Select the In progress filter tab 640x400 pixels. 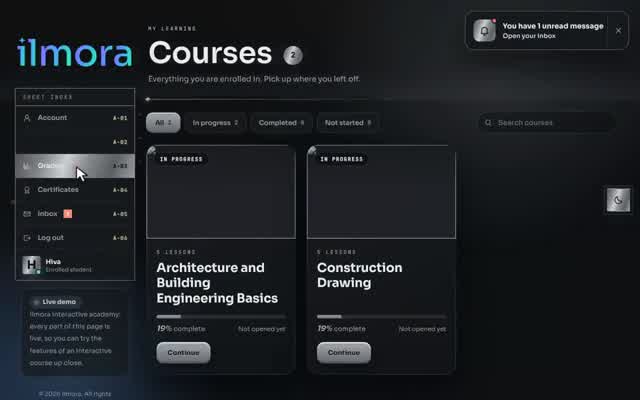click(x=215, y=122)
